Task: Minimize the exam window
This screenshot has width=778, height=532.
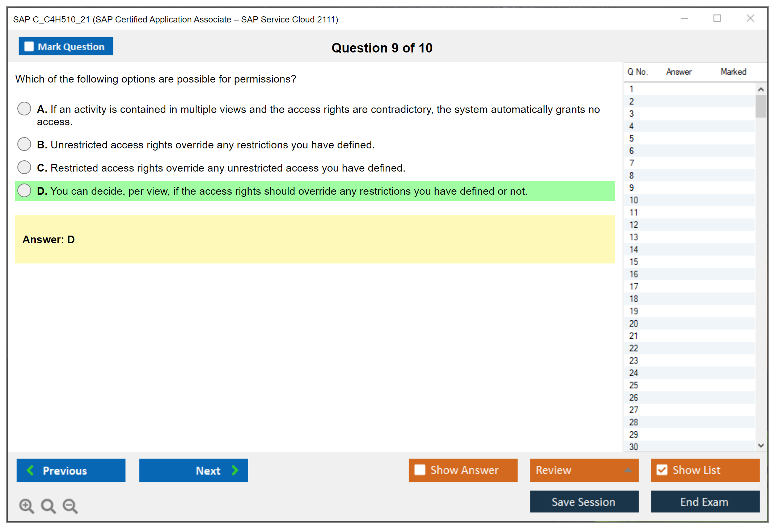Action: coord(684,18)
